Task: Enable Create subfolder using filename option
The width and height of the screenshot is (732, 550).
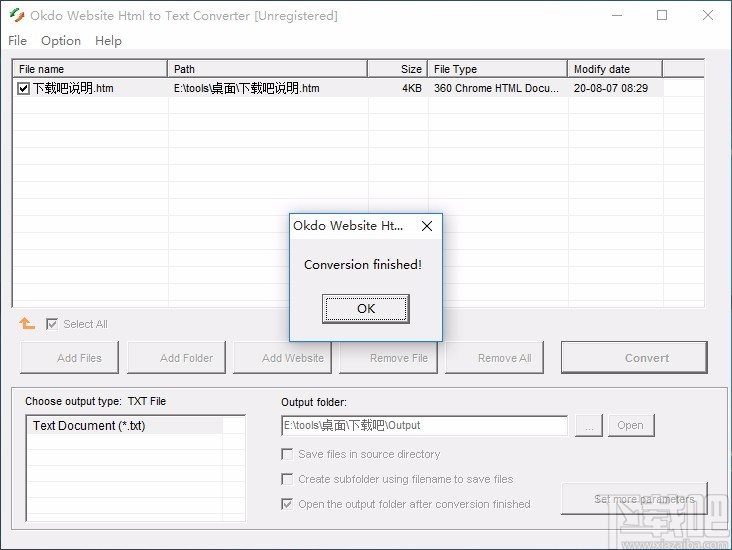Action: click(x=287, y=479)
